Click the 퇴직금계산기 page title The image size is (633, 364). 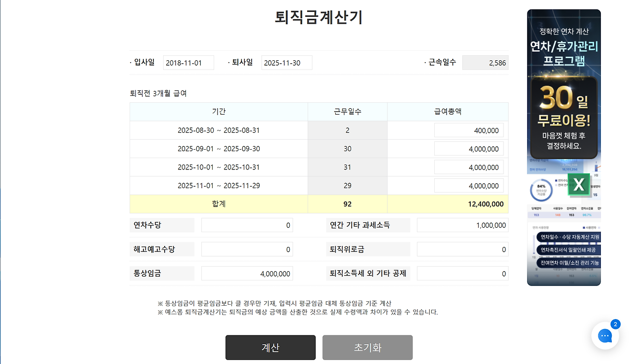point(319,18)
